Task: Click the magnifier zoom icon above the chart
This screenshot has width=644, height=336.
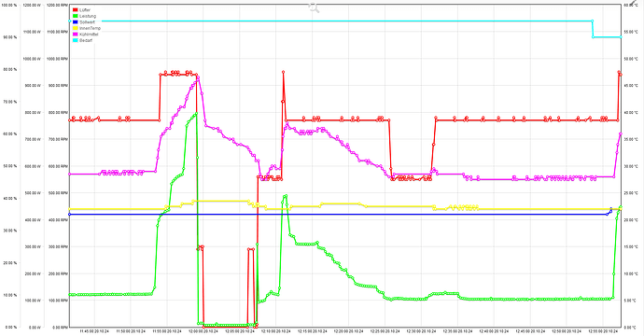Action: point(314,7)
